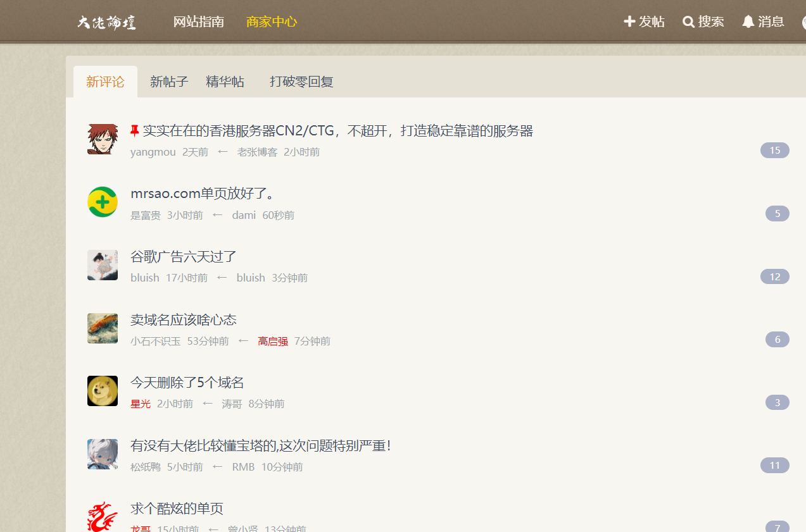
Task: Switch to the 新帖子 tab
Action: tap(169, 82)
